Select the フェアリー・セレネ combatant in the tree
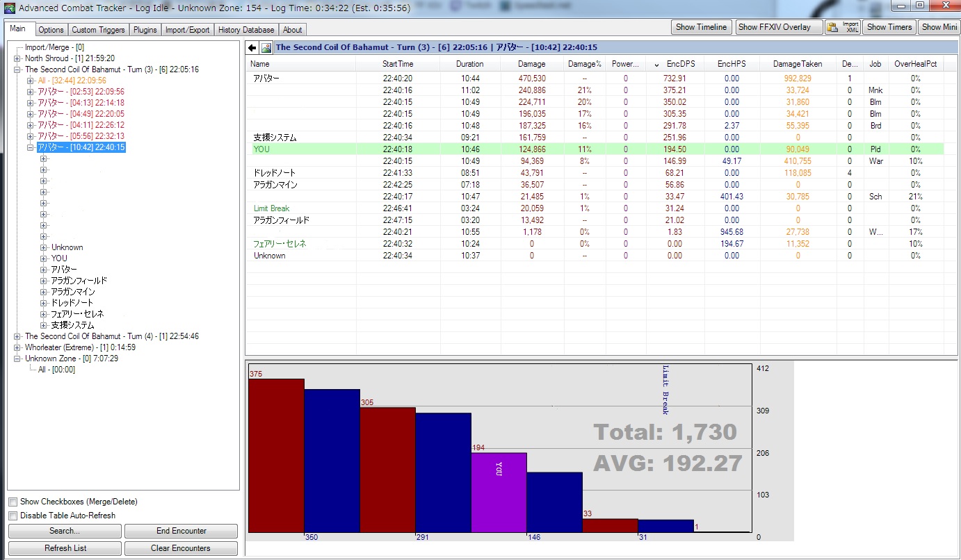Image resolution: width=961 pixels, height=560 pixels. [x=78, y=314]
